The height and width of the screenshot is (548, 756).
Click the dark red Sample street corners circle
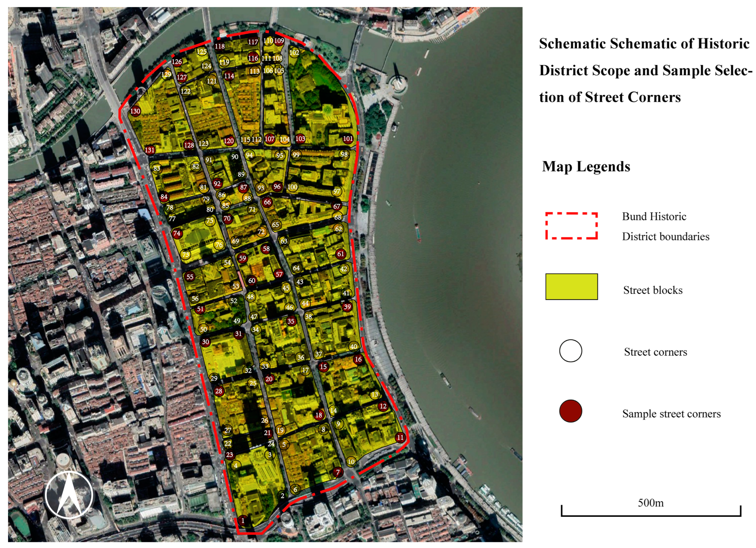click(571, 411)
